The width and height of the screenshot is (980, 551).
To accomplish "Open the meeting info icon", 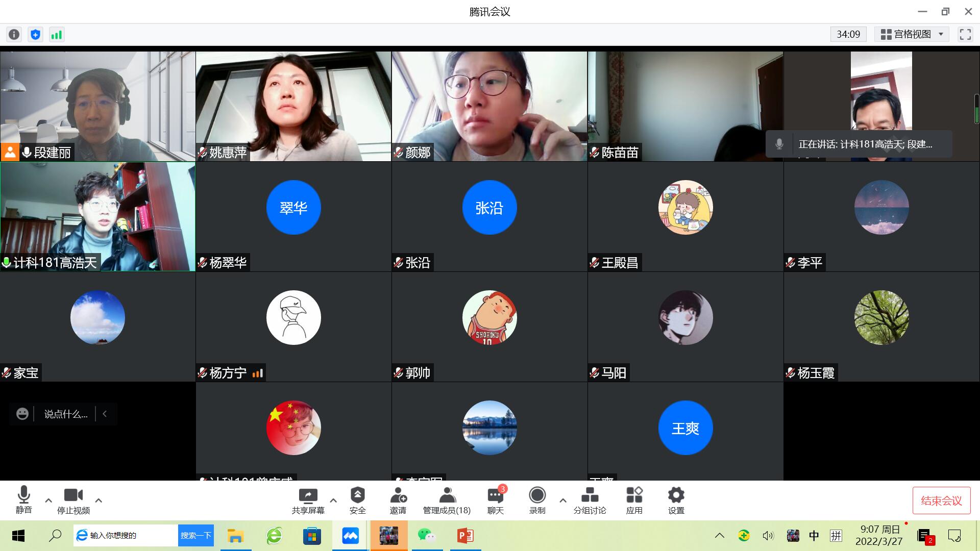I will pyautogui.click(x=14, y=34).
